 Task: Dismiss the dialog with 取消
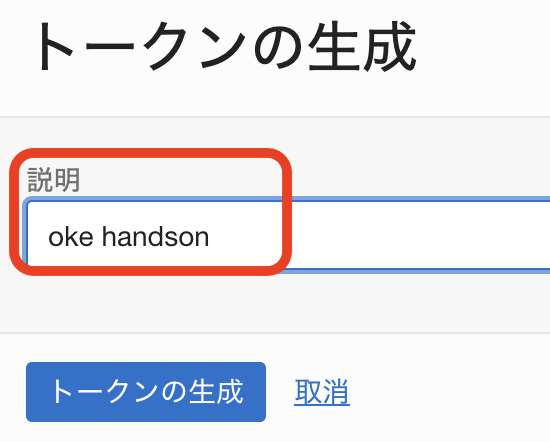point(322,392)
